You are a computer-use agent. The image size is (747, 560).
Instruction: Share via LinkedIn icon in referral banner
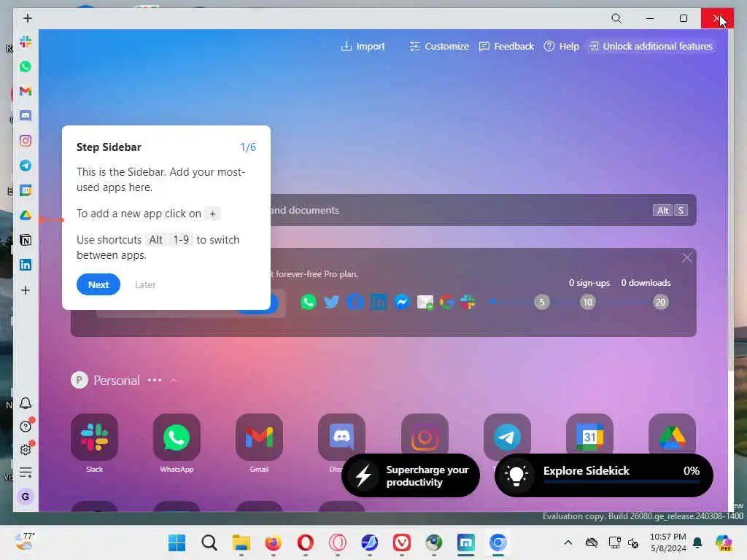(379, 302)
